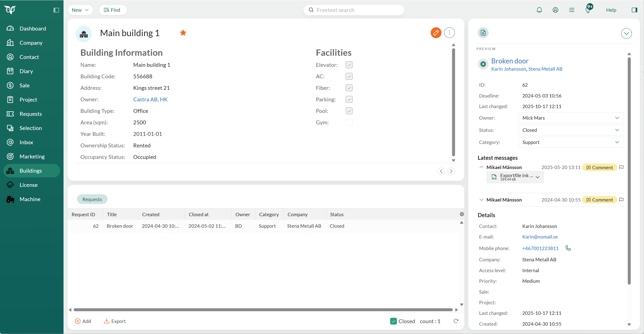
Task: Expand the New dropdown button
Action: click(80, 10)
